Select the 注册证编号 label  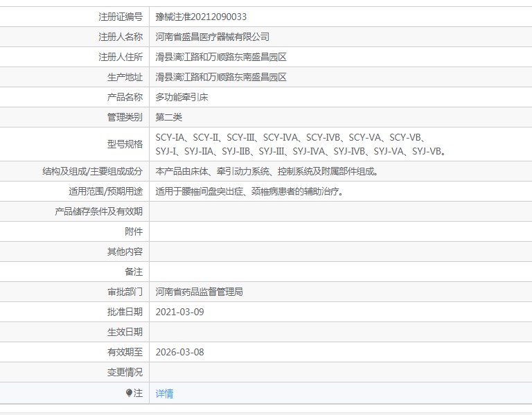click(x=121, y=17)
